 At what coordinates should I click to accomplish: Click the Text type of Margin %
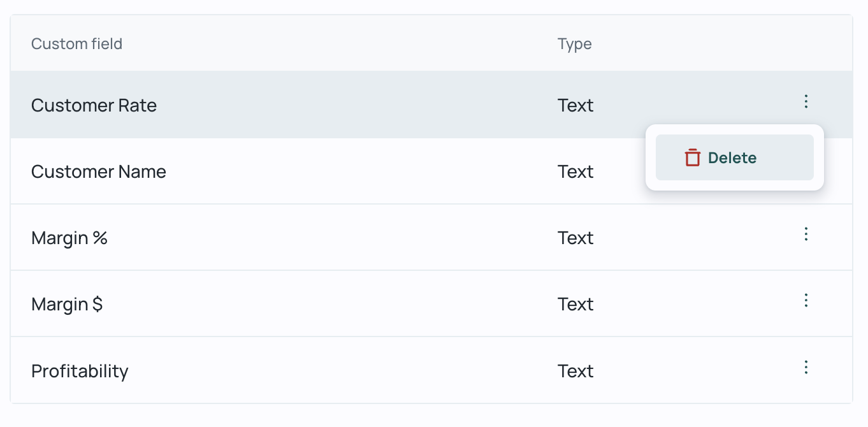[575, 238]
